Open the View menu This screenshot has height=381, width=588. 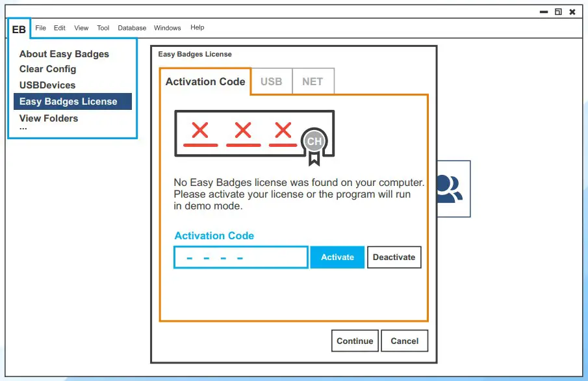(x=81, y=28)
